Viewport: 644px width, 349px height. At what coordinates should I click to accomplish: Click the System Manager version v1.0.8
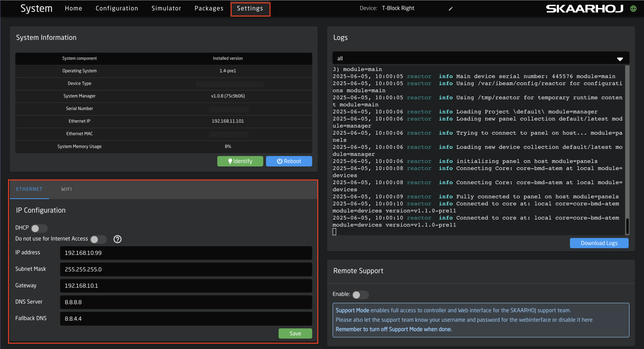(228, 96)
